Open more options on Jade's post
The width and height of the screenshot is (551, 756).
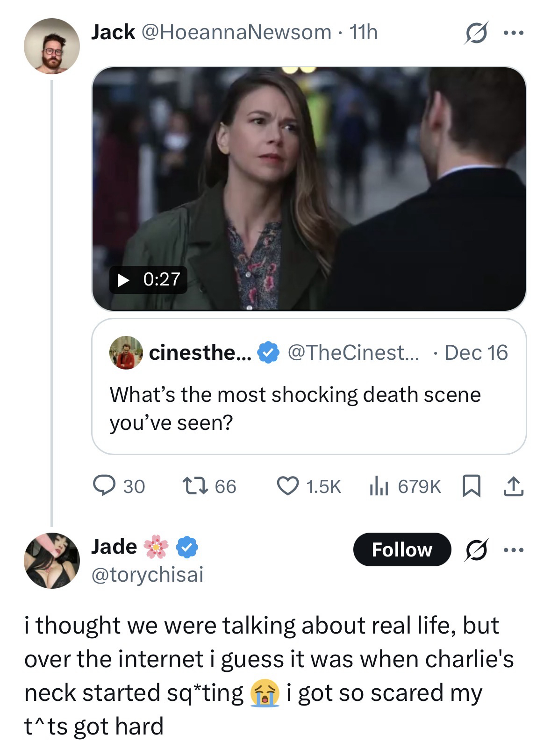(x=514, y=549)
